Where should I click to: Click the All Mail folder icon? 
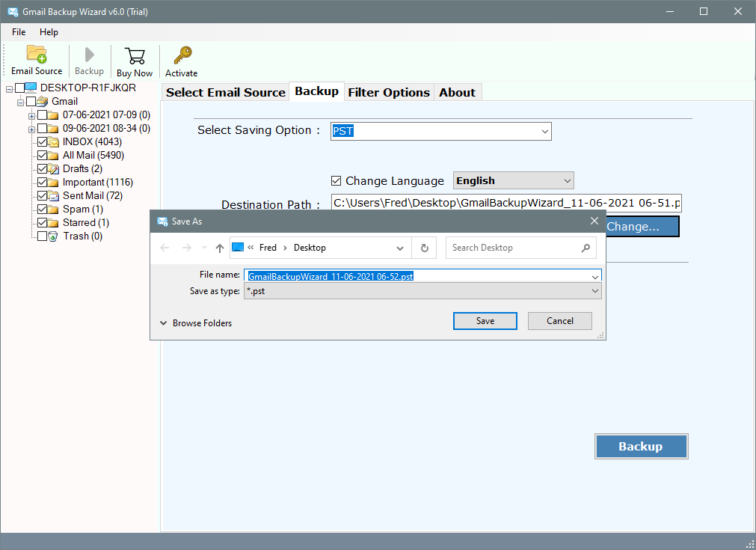pyautogui.click(x=54, y=156)
